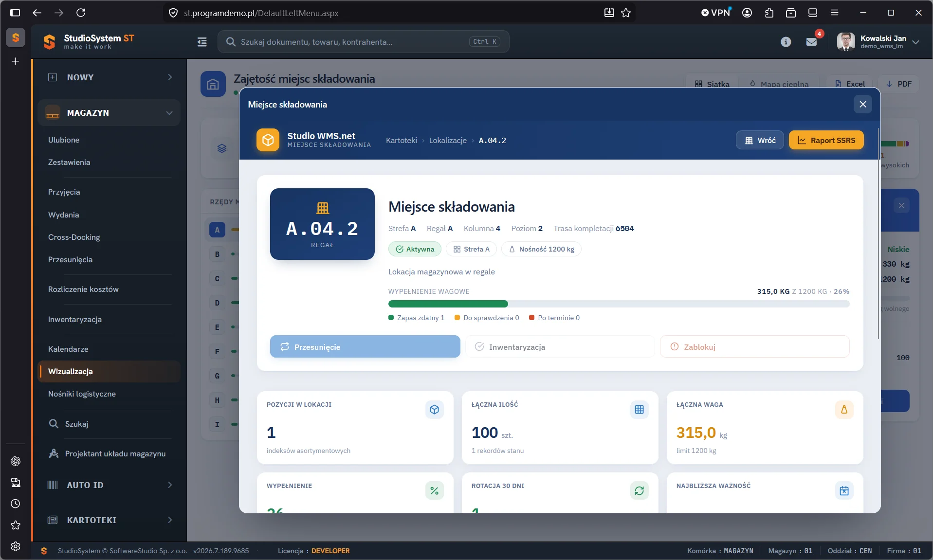Open the messages envelope icon

coord(811,42)
